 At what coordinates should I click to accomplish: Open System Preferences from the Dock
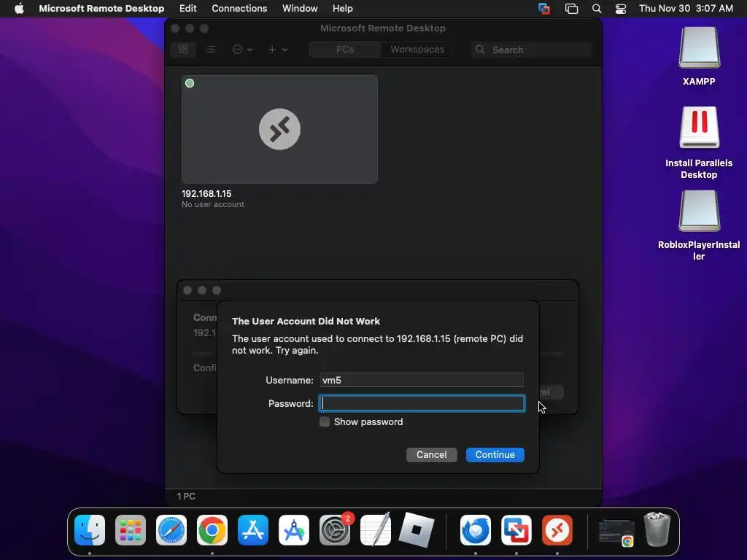(x=335, y=530)
